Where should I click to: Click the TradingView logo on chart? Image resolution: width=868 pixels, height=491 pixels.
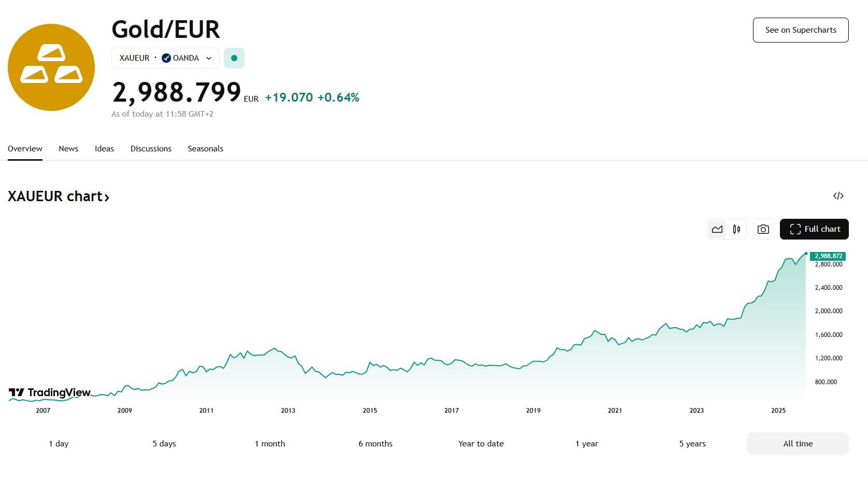(50, 393)
